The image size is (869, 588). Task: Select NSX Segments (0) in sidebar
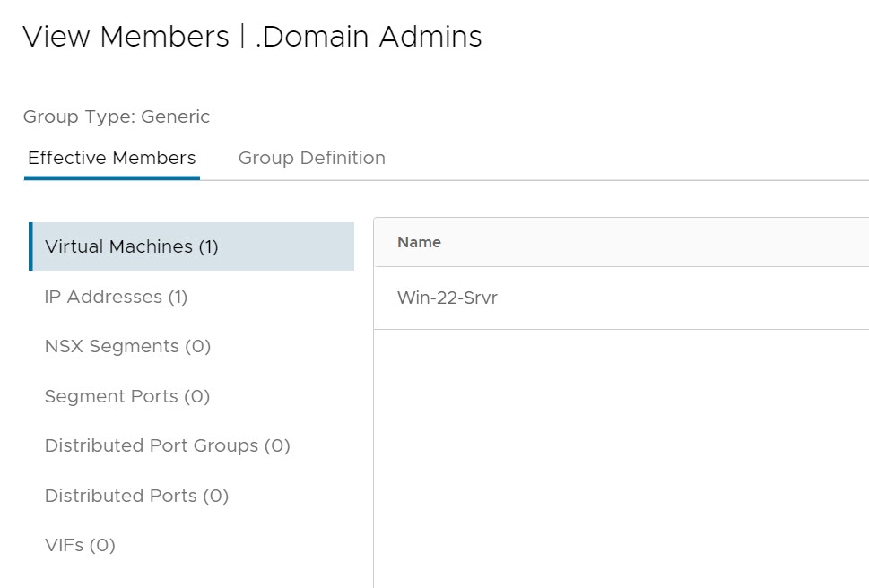coord(127,346)
